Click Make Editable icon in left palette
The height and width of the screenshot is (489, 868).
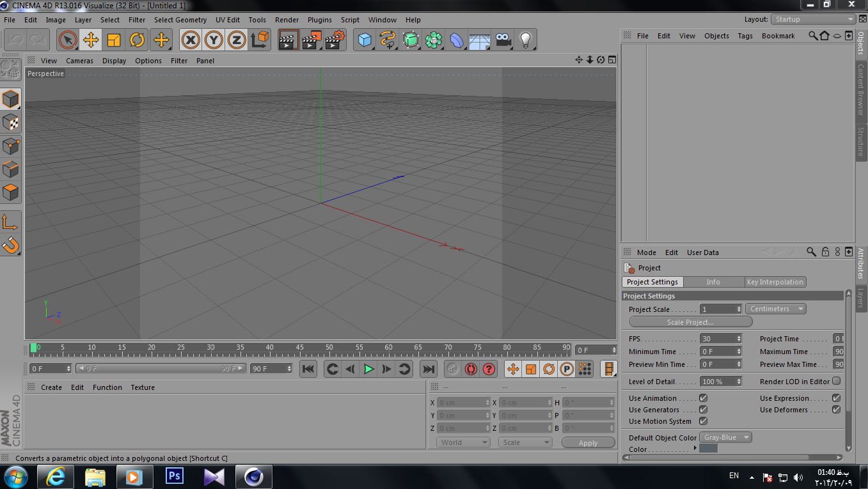click(x=10, y=70)
